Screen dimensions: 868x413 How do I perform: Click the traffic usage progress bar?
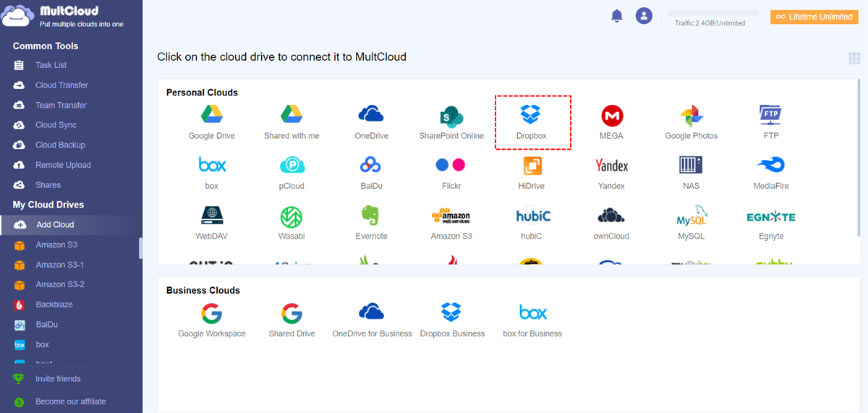click(712, 13)
